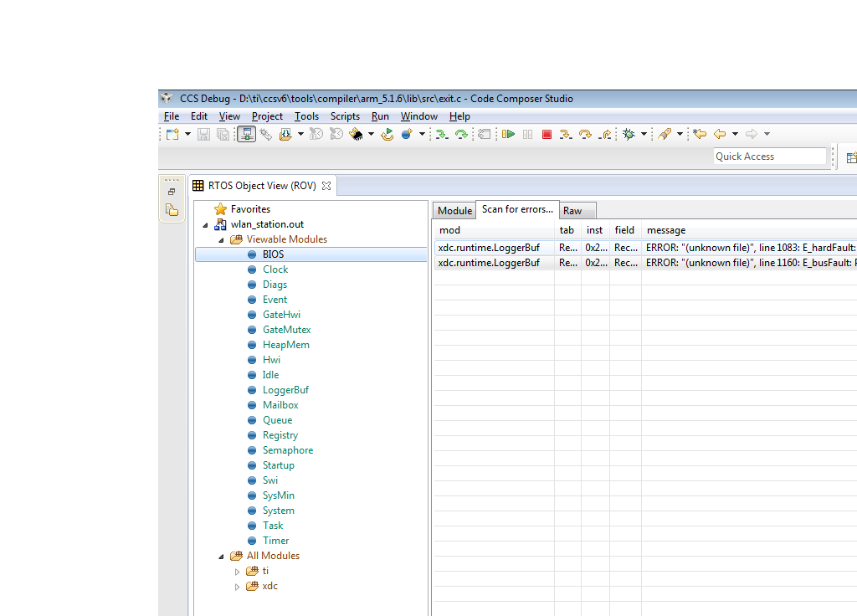The height and width of the screenshot is (616, 857).
Task: Open the Load program dropdown arrow
Action: 300,134
